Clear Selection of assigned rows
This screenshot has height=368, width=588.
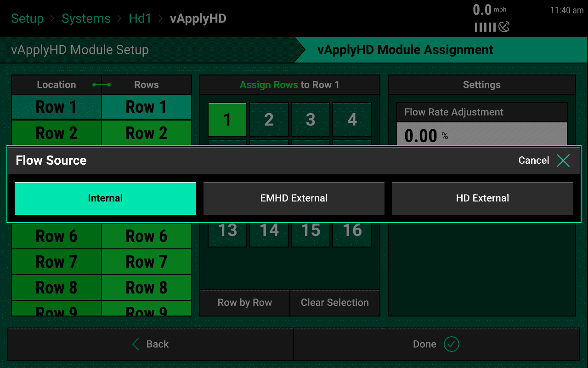pyautogui.click(x=334, y=303)
